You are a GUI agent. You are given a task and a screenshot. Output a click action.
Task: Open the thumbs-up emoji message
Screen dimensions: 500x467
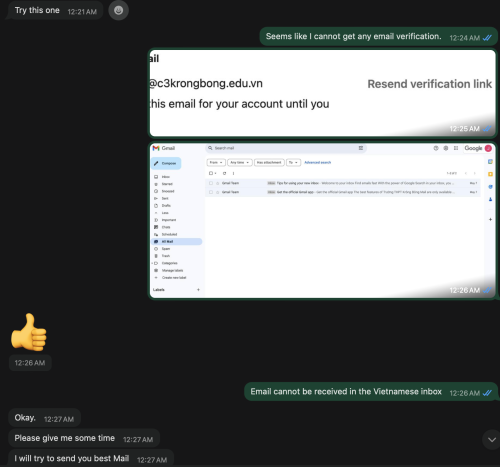(29, 332)
